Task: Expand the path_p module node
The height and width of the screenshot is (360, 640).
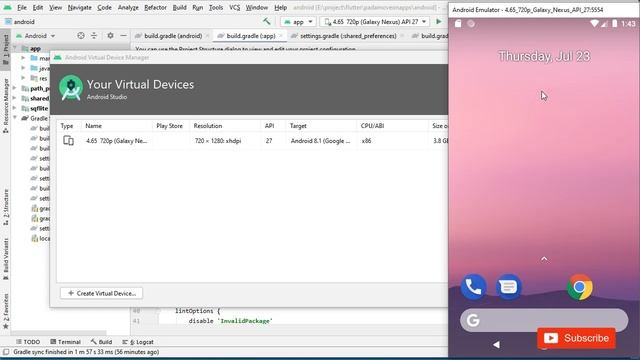Action: pos(16,88)
